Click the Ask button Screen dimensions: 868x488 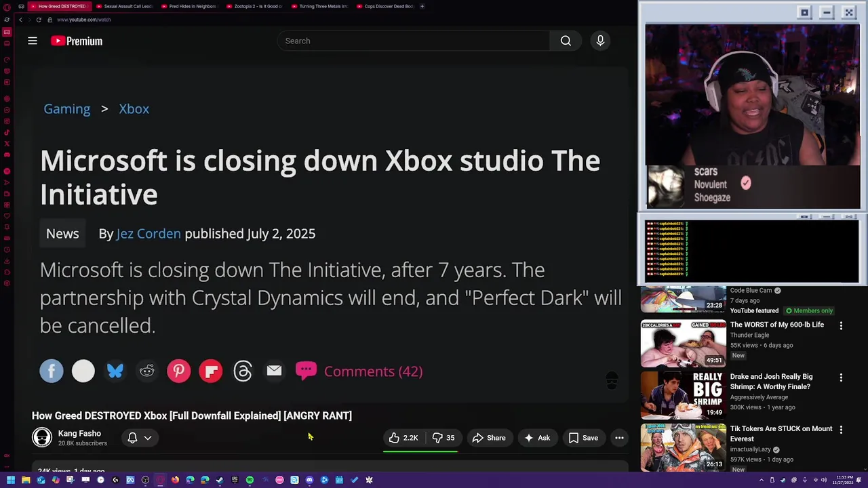coord(536,438)
